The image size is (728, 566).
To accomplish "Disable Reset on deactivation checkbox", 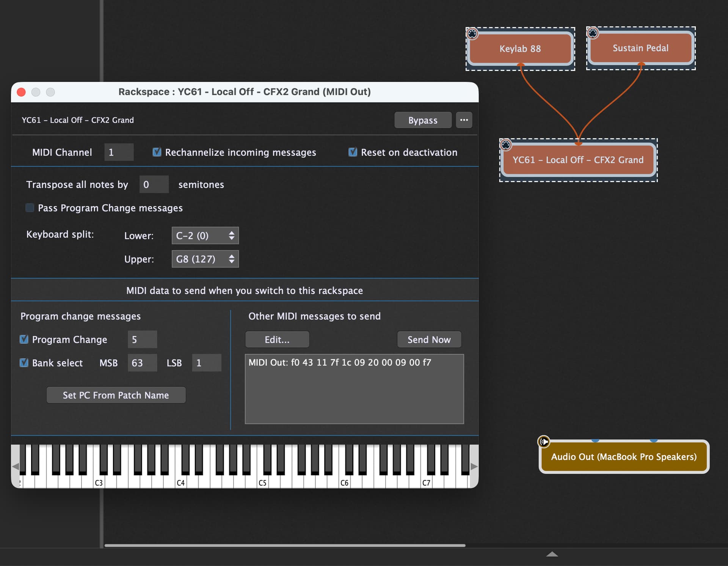I will (353, 152).
